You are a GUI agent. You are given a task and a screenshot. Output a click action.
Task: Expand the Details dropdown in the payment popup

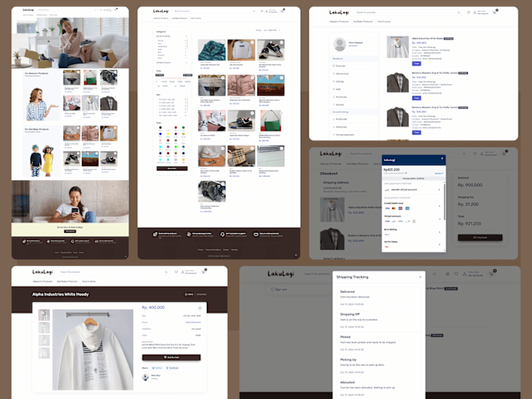(439, 174)
